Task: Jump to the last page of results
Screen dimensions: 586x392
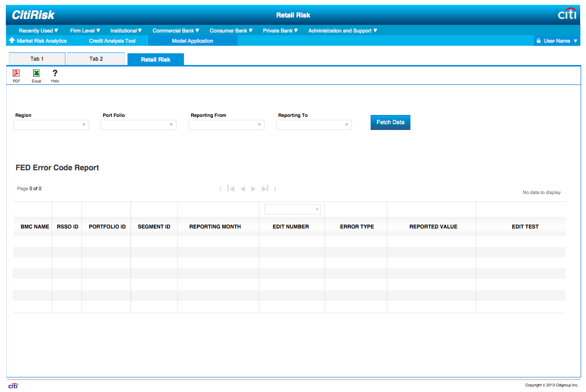Action: pyautogui.click(x=265, y=189)
